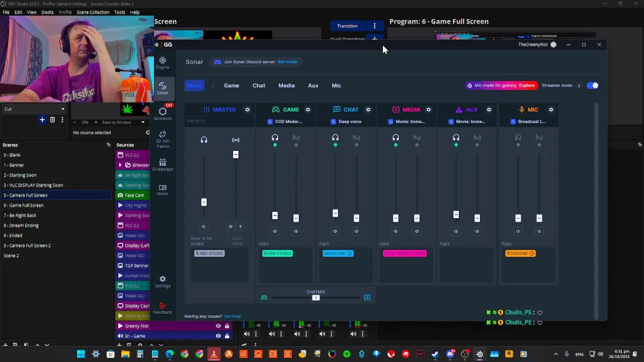Switch to the Media tab in Sonar
This screenshot has width=644, height=362.
tap(286, 85)
